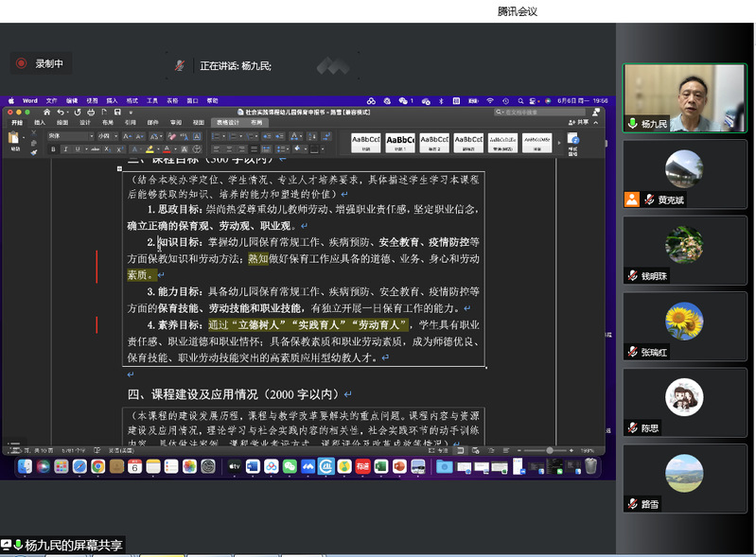Click the Home icon in Word's quick access toolbar

click(x=47, y=112)
